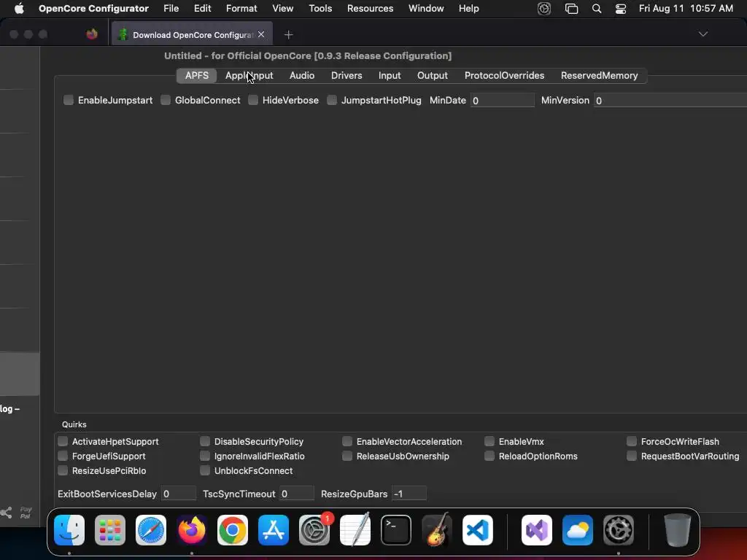
Task: Toggle the EnableVmx quirk
Action: pyautogui.click(x=489, y=441)
